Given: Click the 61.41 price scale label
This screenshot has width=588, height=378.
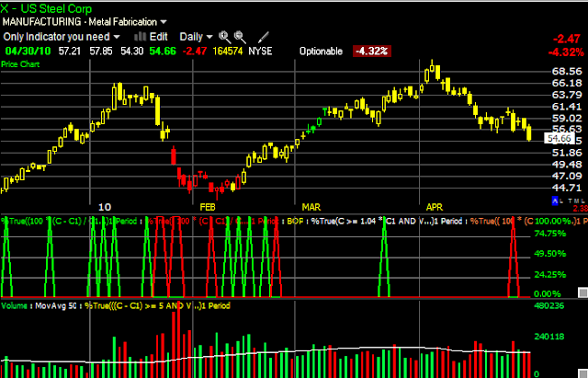Looking at the screenshot, I should coord(567,107).
